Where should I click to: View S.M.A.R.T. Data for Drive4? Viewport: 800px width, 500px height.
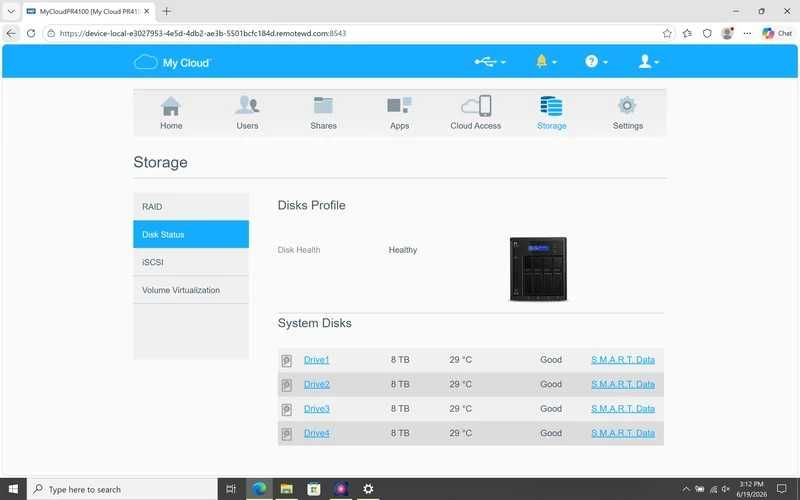coord(622,433)
